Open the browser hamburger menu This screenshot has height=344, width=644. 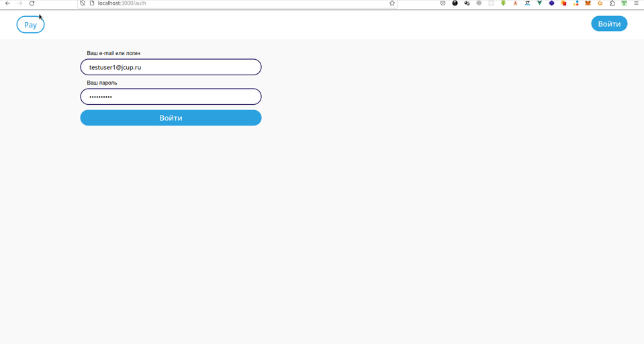click(636, 3)
